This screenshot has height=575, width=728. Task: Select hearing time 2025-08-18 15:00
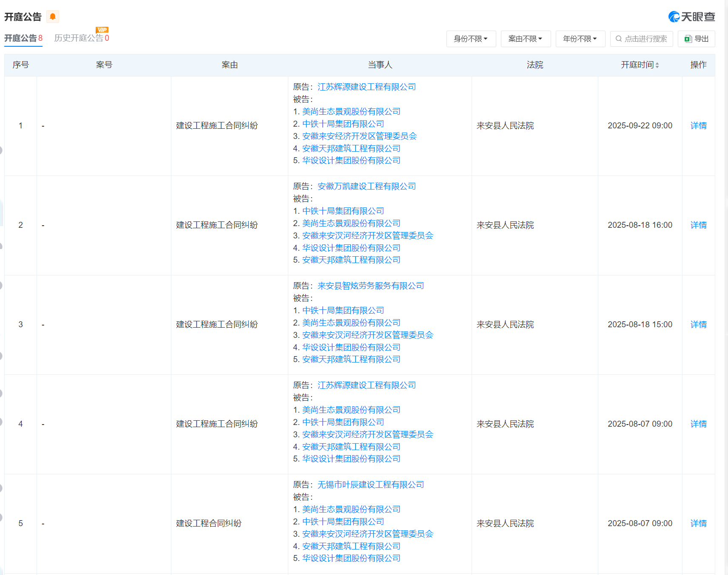pos(640,325)
